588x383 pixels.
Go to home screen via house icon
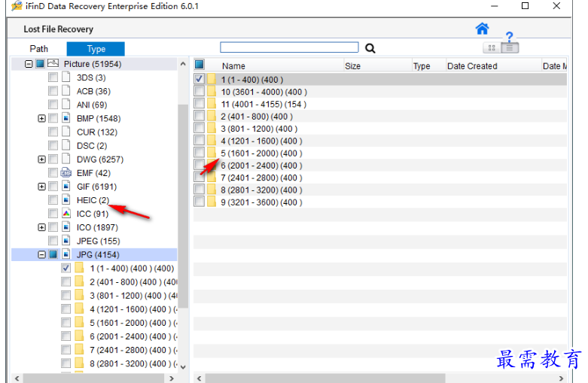pos(482,29)
